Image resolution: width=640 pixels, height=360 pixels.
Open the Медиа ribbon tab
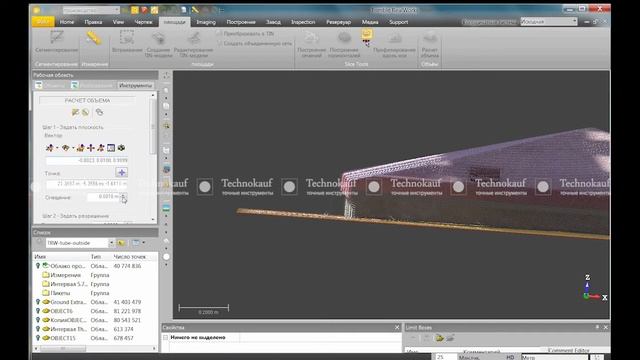click(370, 22)
